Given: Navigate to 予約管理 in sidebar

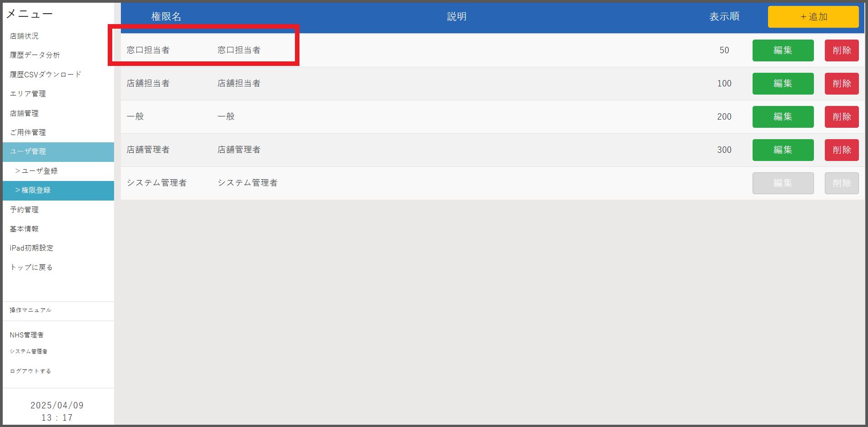Looking at the screenshot, I should tap(25, 210).
